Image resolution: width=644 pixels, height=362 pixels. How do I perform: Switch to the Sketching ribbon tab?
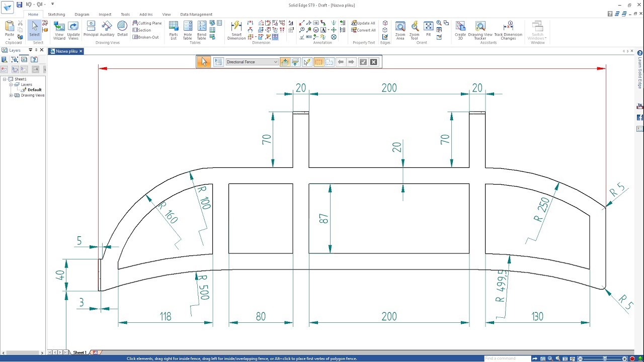click(x=56, y=14)
